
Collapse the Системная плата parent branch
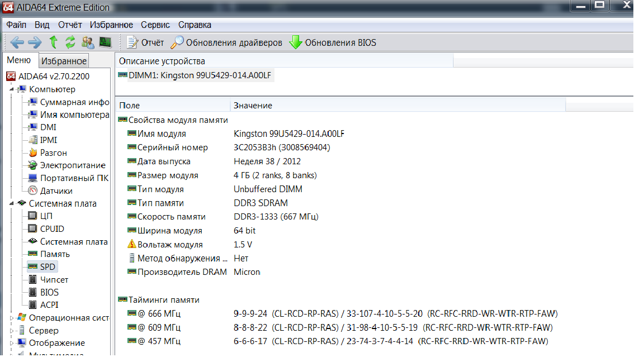[12, 203]
